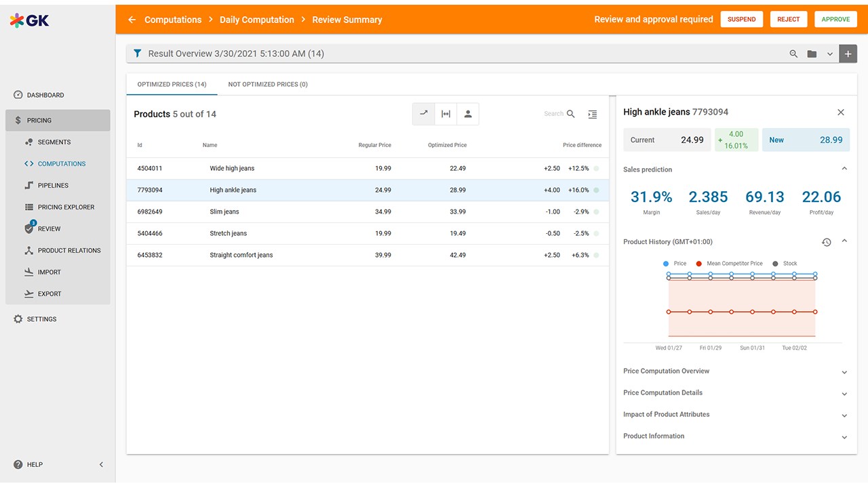Click the Sales/day value 2.385
868x488 pixels.
[708, 197]
